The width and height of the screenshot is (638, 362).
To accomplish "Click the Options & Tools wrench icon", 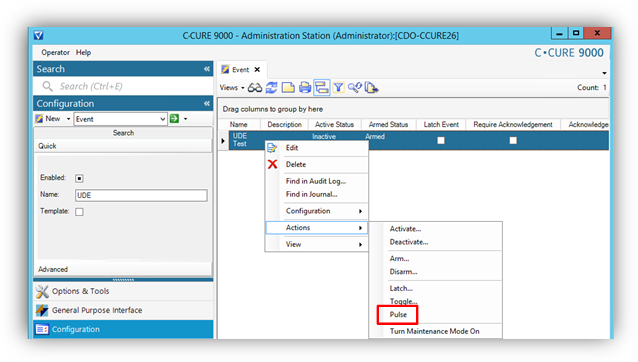I will click(x=42, y=291).
